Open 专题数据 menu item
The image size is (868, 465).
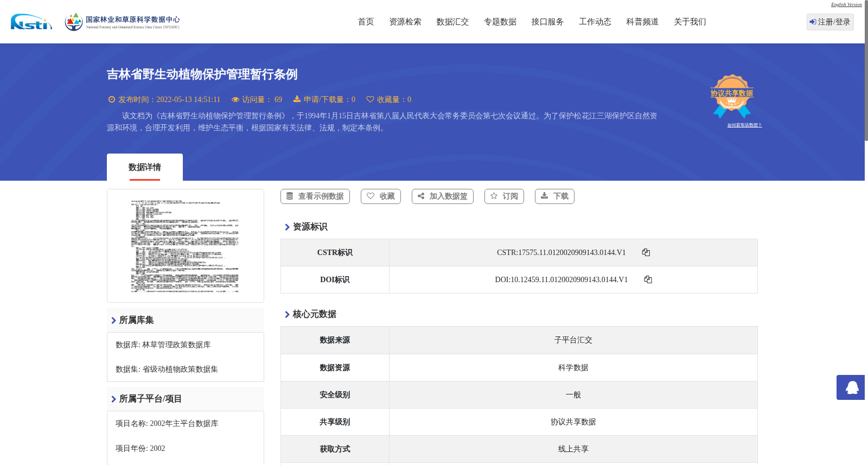500,22
